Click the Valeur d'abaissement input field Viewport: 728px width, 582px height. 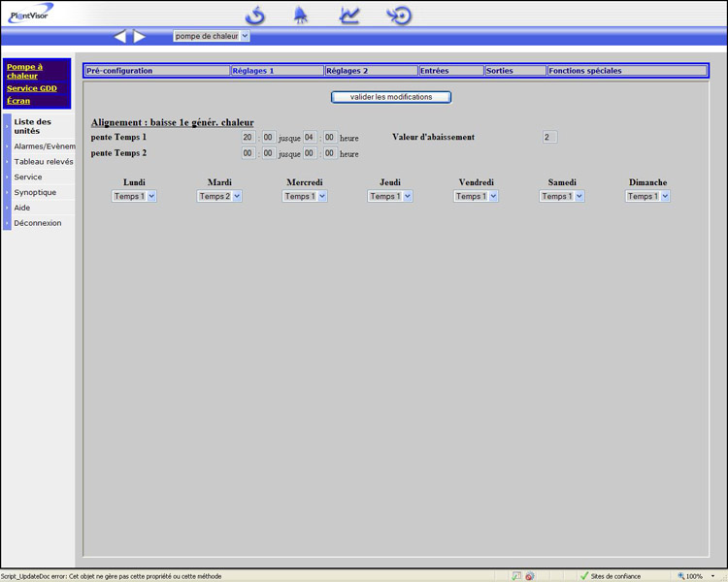tap(549, 138)
